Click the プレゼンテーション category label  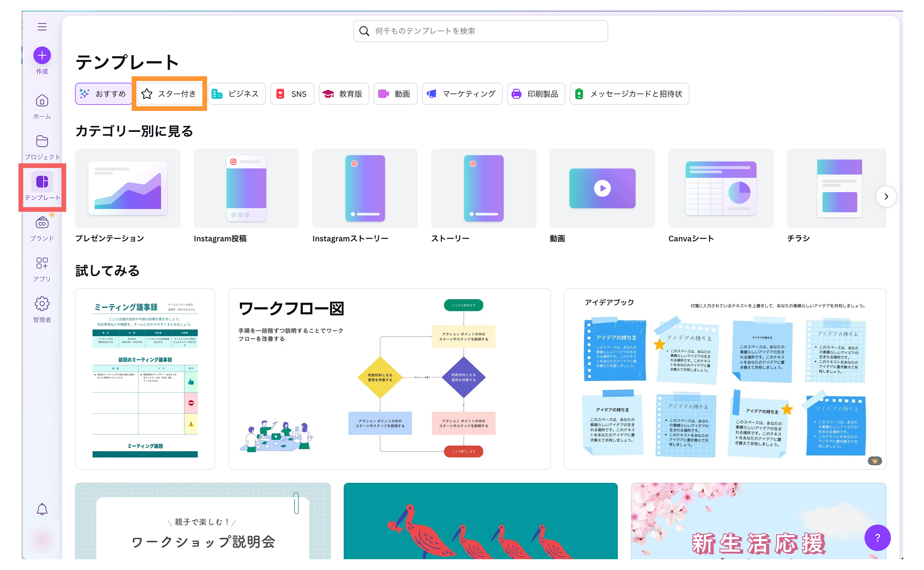[110, 238]
